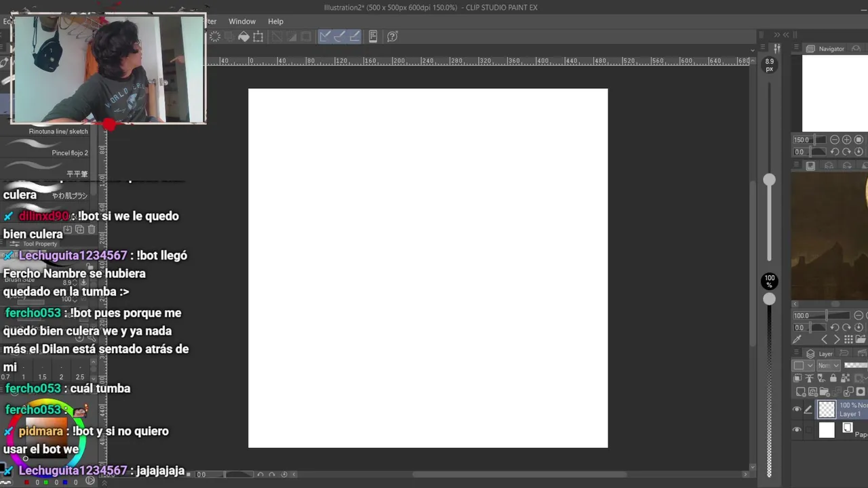Zoom in using the Navigator plus button

[x=846, y=140]
